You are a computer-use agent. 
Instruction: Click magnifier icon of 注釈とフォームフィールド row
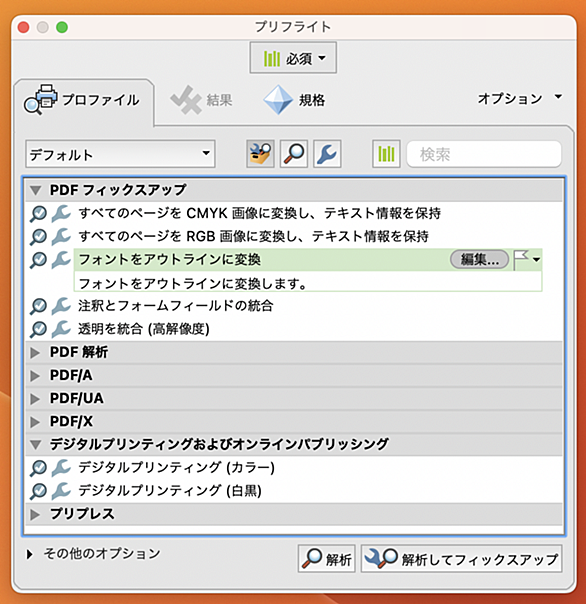39,307
